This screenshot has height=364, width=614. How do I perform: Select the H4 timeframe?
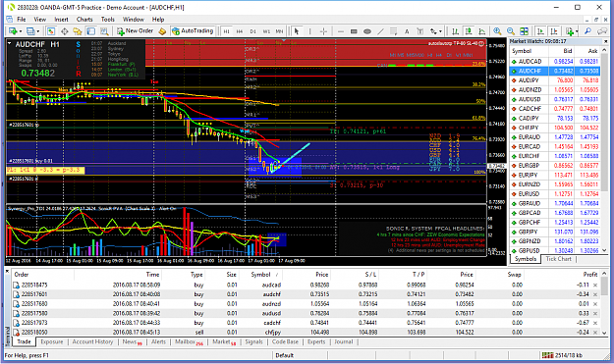(x=240, y=31)
